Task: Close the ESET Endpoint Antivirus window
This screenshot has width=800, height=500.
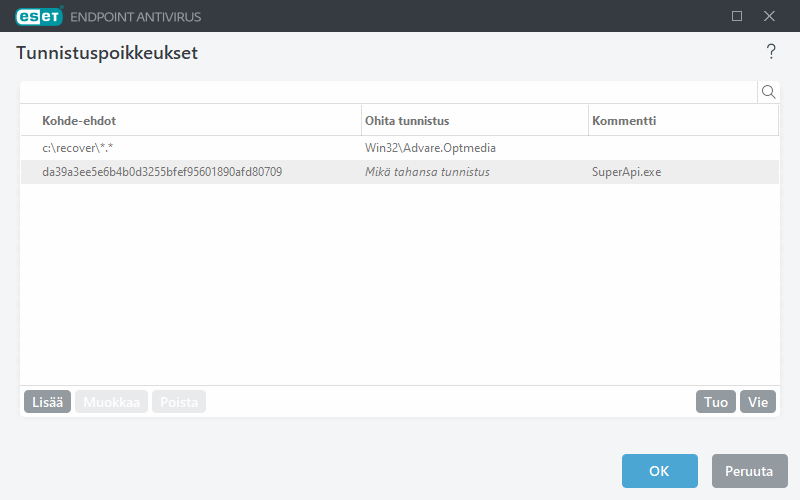Action: (769, 16)
